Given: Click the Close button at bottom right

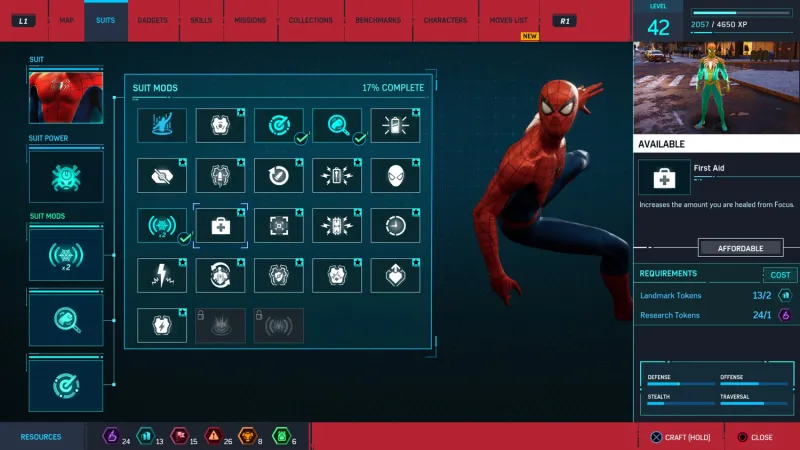Looking at the screenshot, I should tap(754, 437).
